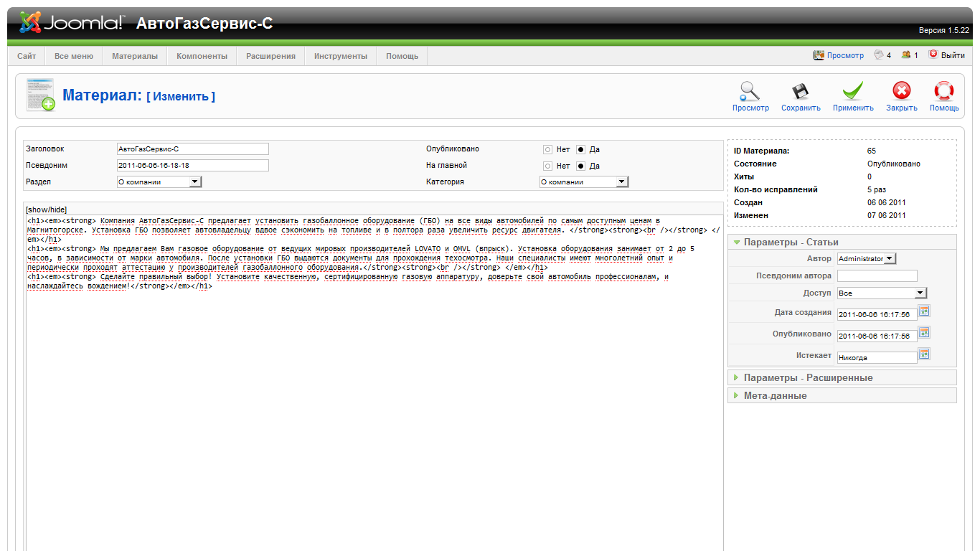Click the messages icon showing 4
This screenshot has width=980, height=551.
pos(878,55)
